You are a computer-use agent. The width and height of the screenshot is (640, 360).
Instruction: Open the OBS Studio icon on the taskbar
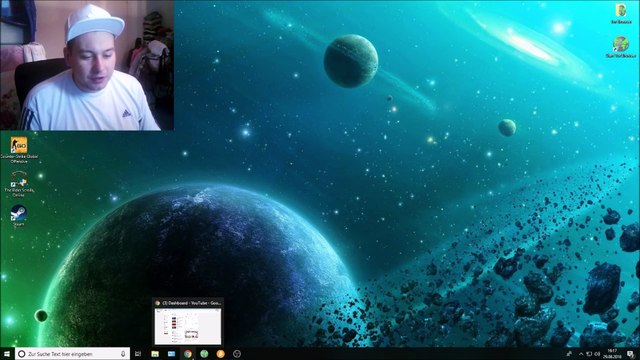237,354
